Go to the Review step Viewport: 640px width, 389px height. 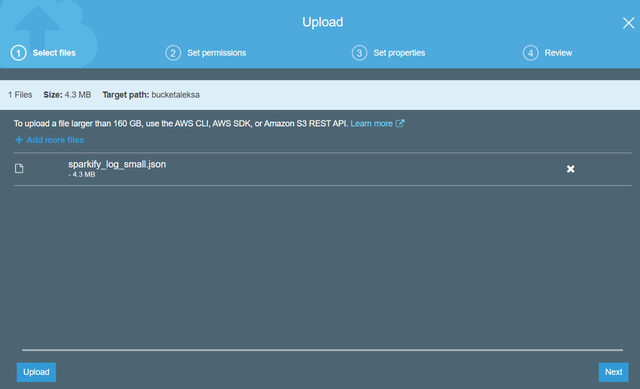[558, 53]
